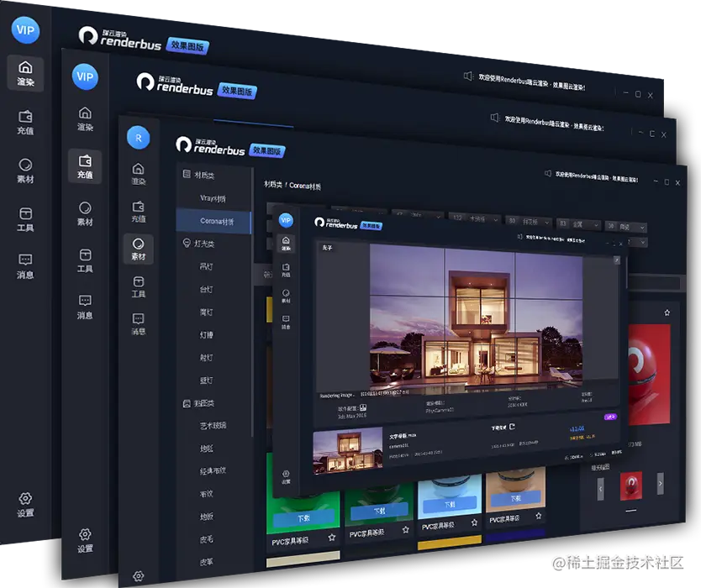Open 素材 icon in the second window sidebar
701x588 pixels.
[x=85, y=214]
